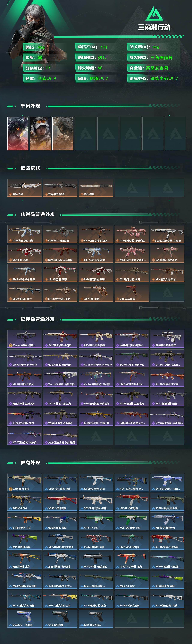This screenshot has width=192, height=644.
Task: Select the 近战-怜悯 melee skin
Action: click(x=25, y=188)
